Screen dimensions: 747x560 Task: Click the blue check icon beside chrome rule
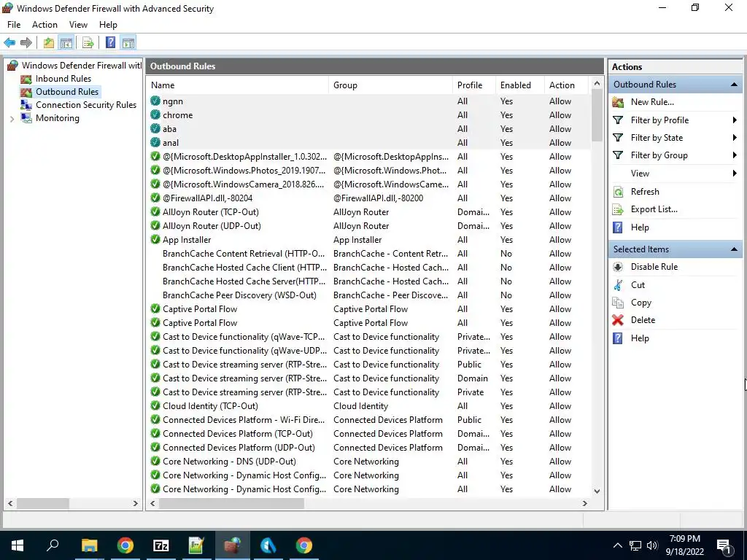click(155, 114)
